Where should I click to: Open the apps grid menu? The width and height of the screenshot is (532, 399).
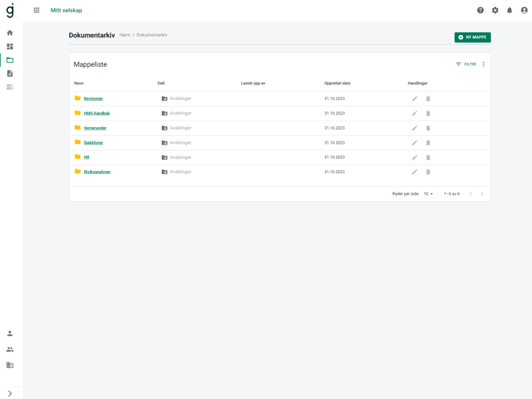[37, 10]
